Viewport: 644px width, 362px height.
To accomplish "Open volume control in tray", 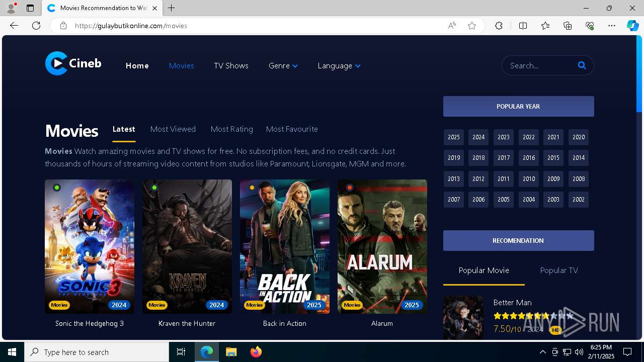I will (x=579, y=352).
